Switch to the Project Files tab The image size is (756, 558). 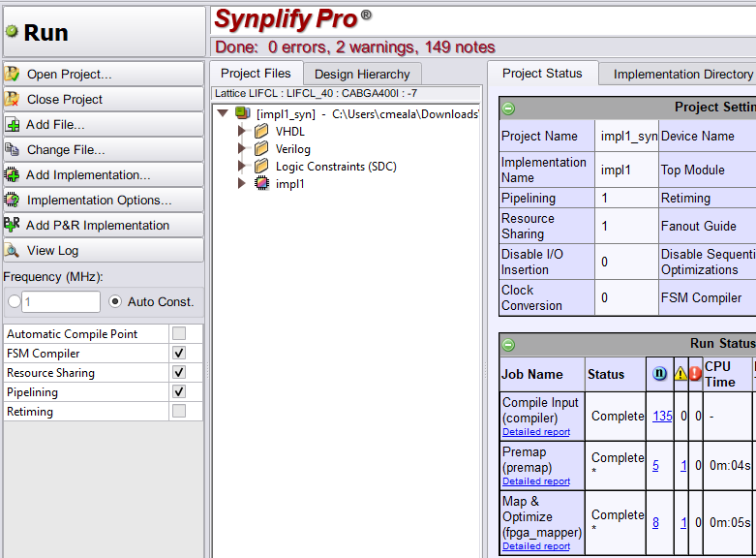(256, 74)
